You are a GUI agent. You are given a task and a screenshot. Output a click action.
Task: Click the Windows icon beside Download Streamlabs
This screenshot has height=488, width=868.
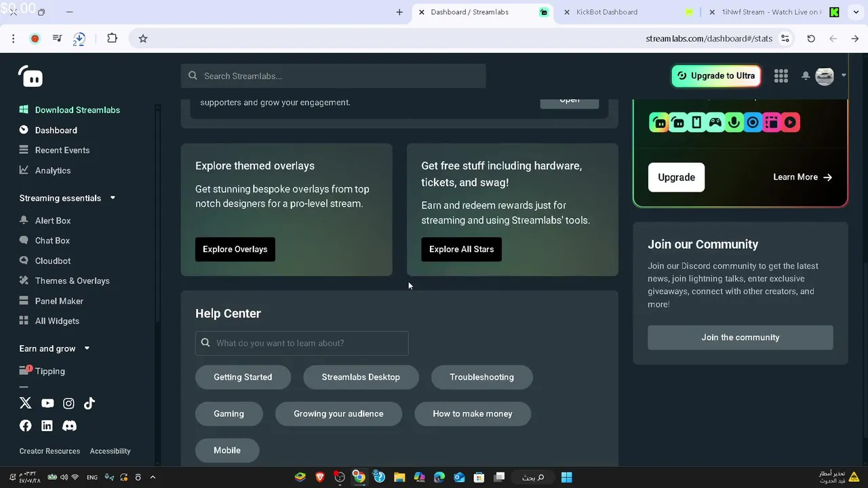click(24, 110)
